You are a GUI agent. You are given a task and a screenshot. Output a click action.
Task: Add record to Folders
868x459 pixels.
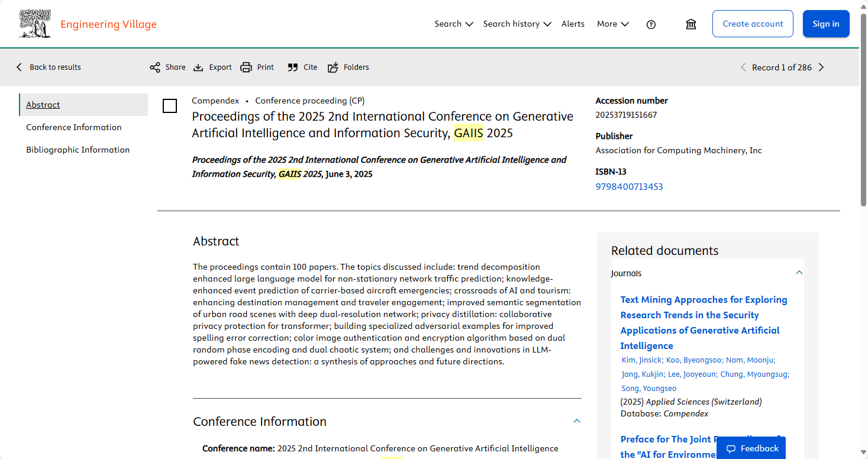click(349, 67)
